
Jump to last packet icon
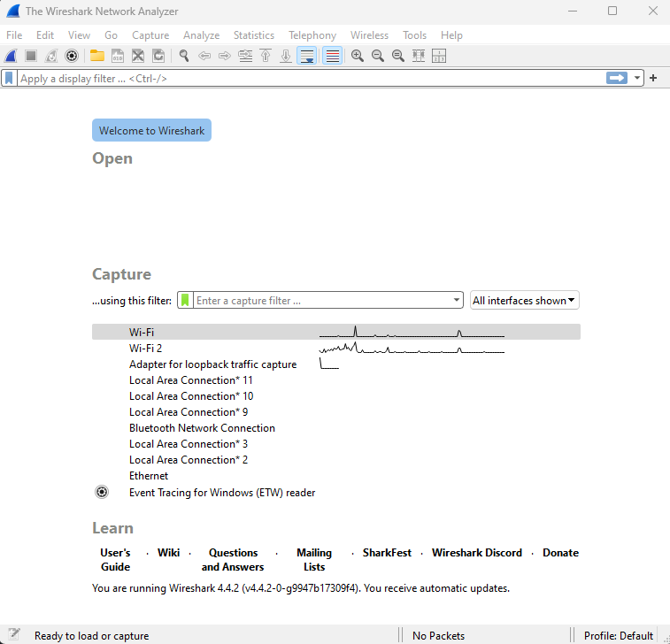pos(286,56)
